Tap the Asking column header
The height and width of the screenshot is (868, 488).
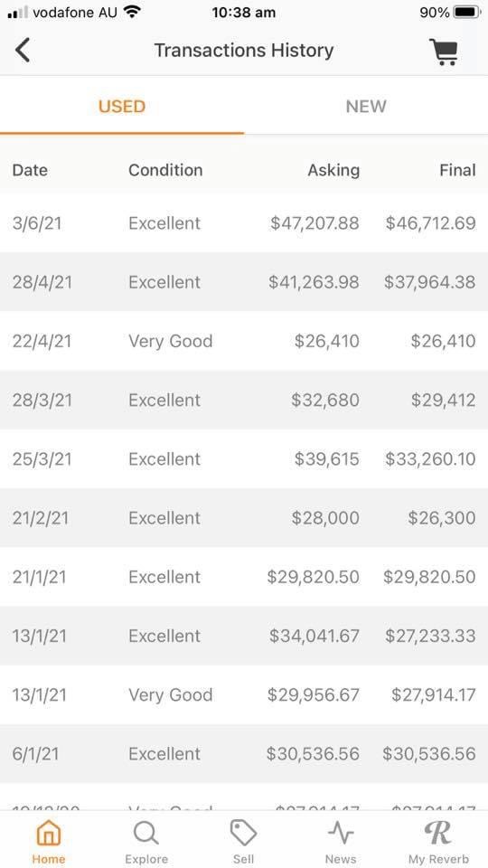coord(333,170)
